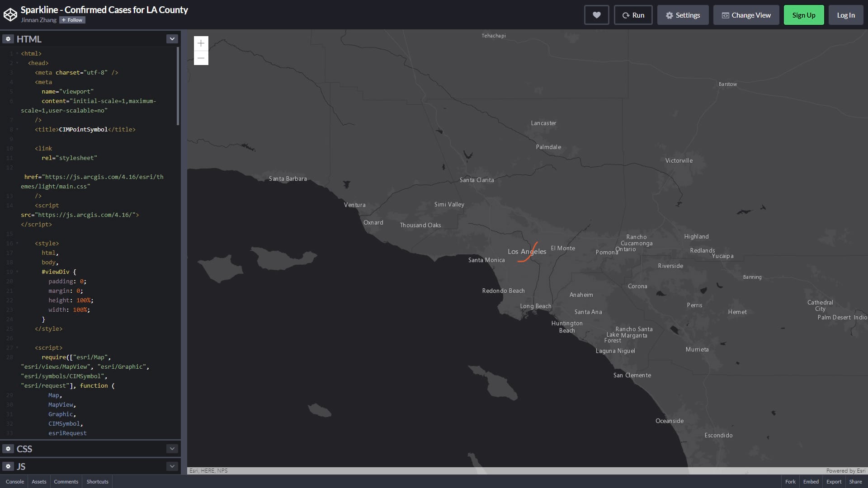
Task: Open the Shortcuts tab
Action: [x=97, y=482]
